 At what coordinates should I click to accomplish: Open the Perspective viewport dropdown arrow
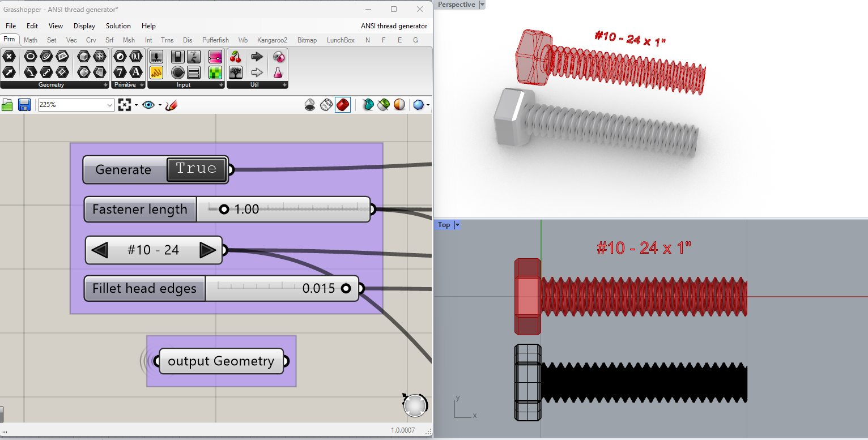click(x=482, y=5)
